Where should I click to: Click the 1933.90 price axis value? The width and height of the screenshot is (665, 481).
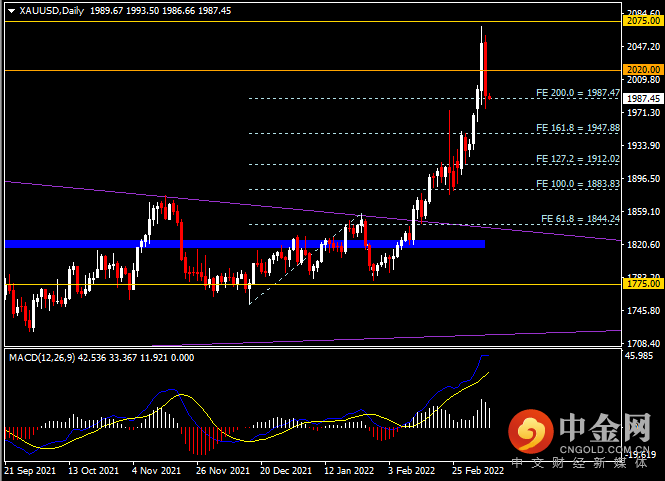tap(643, 145)
